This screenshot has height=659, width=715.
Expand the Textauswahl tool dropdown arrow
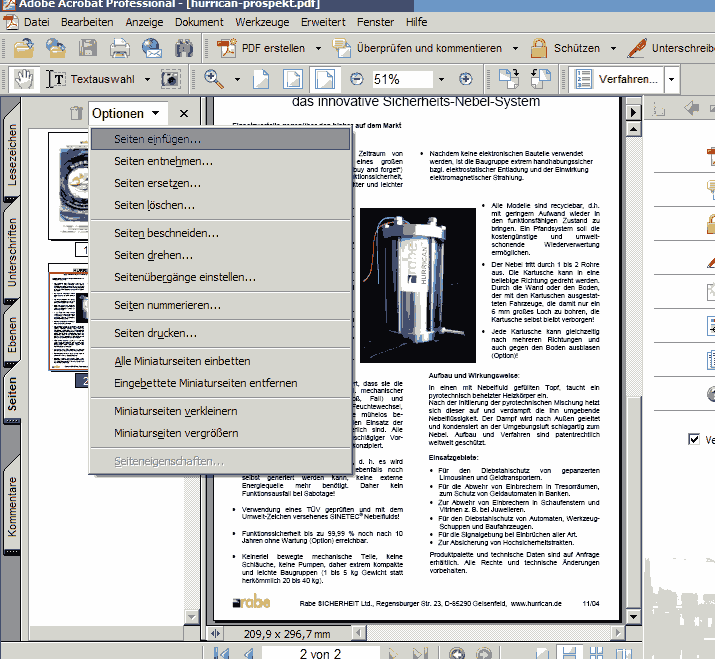(147, 79)
